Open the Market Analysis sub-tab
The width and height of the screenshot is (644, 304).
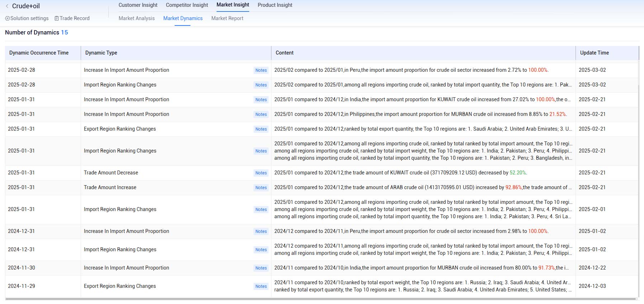[x=137, y=18]
